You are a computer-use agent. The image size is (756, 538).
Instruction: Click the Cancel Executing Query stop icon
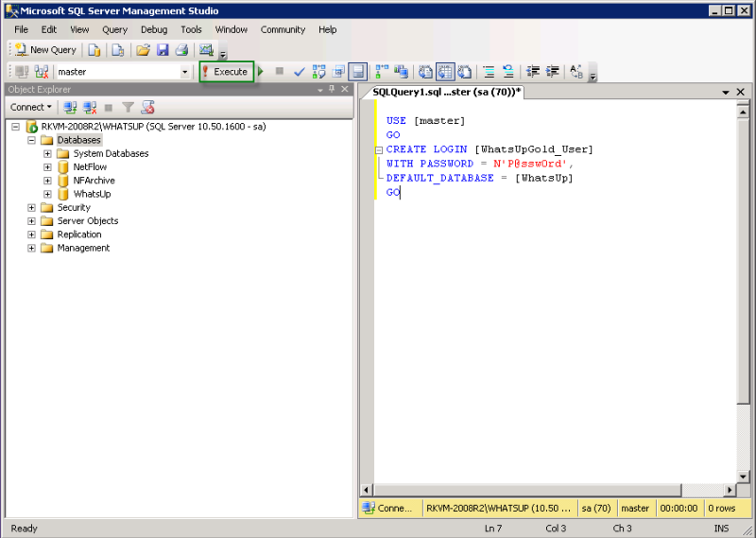[x=279, y=72]
